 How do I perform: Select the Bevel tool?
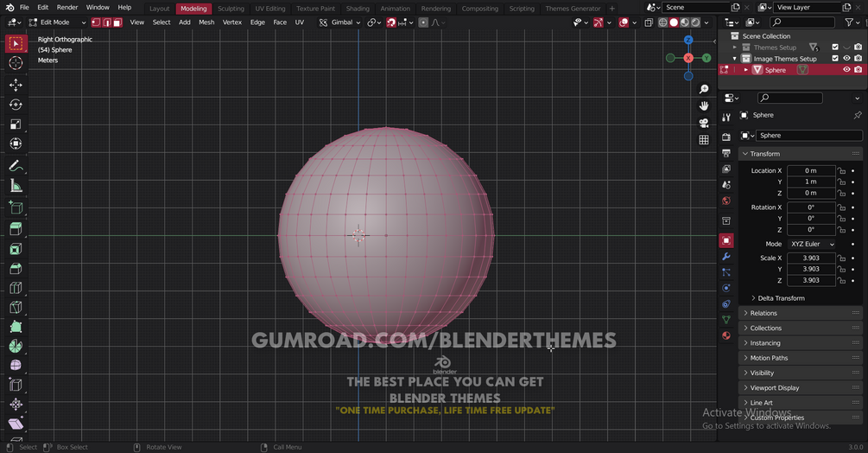coord(16,269)
